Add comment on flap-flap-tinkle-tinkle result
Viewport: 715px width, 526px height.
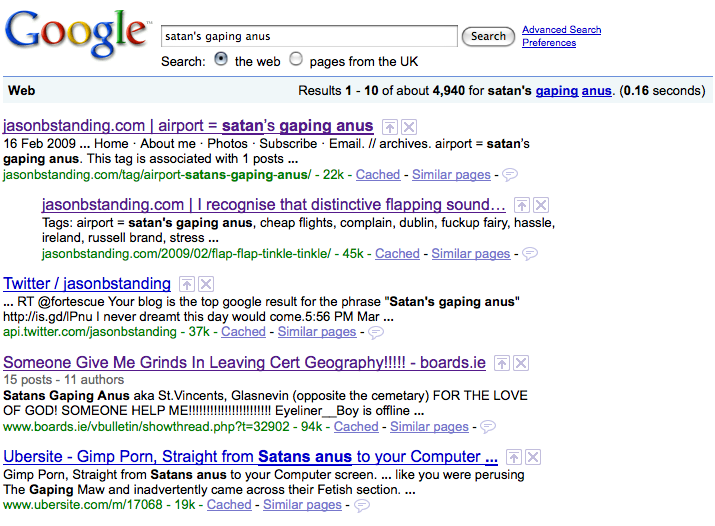tap(529, 253)
